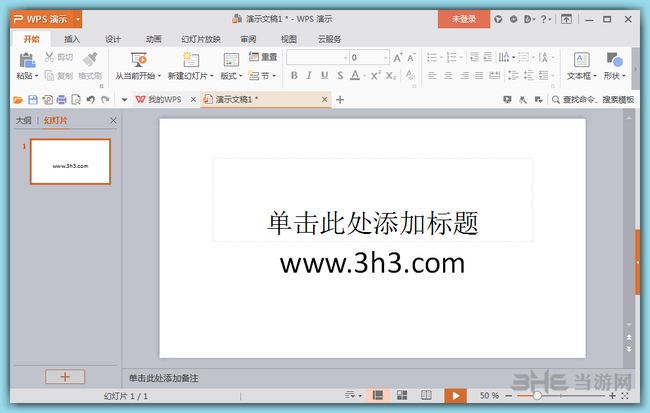This screenshot has height=413, width=650.
Task: Click the Print Preview icon
Action: pyautogui.click(x=76, y=100)
